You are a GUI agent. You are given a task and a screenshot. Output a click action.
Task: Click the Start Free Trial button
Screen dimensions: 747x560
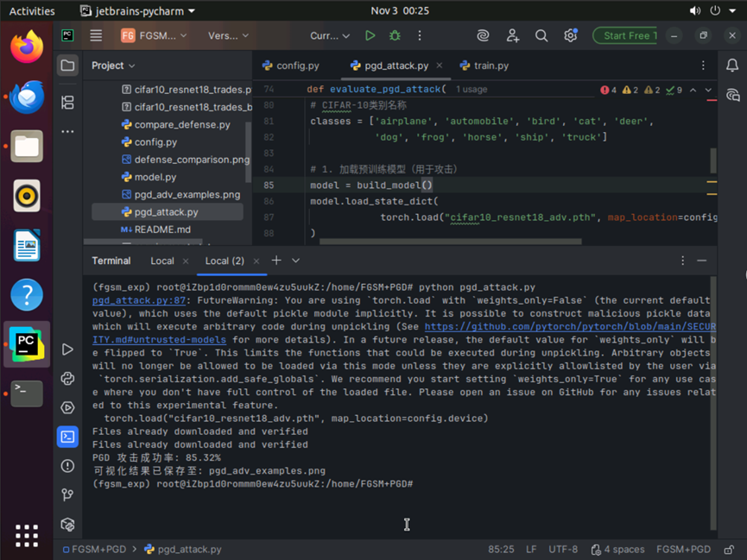(625, 35)
